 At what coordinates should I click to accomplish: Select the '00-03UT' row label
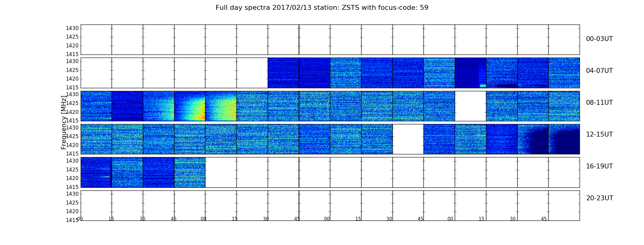pyautogui.click(x=599, y=39)
